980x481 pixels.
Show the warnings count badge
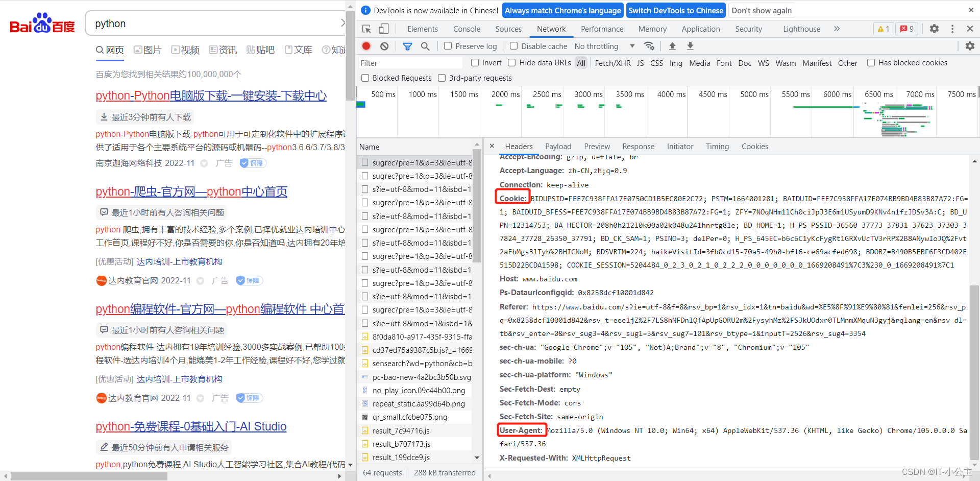pos(884,29)
